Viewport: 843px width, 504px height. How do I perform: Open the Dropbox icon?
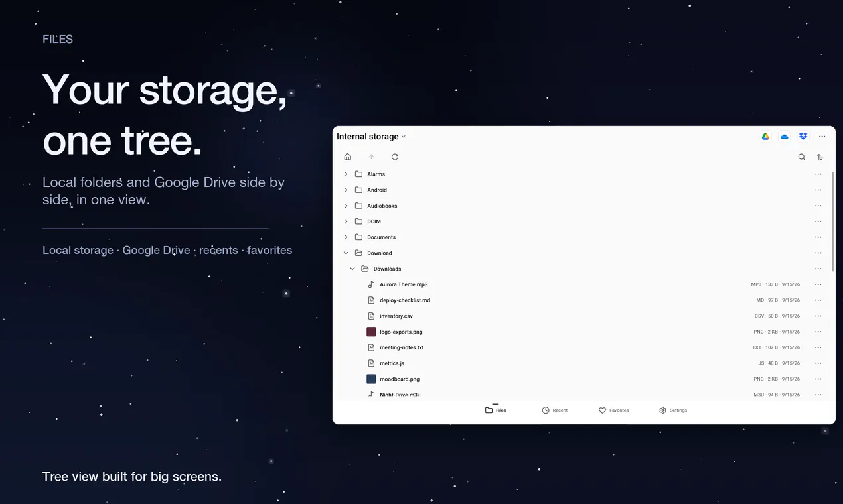(803, 136)
